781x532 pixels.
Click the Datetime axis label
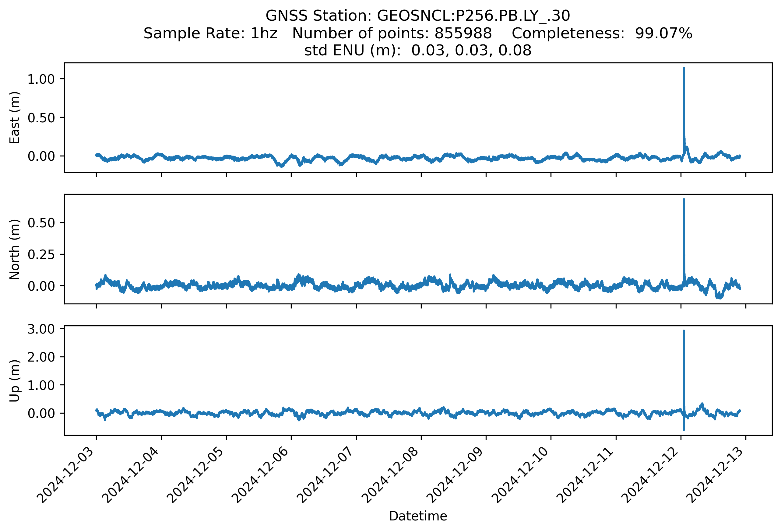click(418, 516)
